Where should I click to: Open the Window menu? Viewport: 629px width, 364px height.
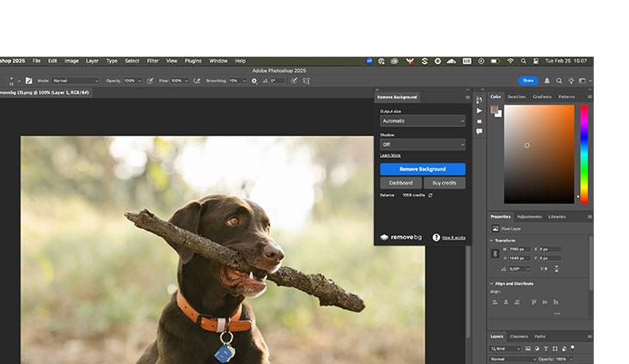point(218,61)
